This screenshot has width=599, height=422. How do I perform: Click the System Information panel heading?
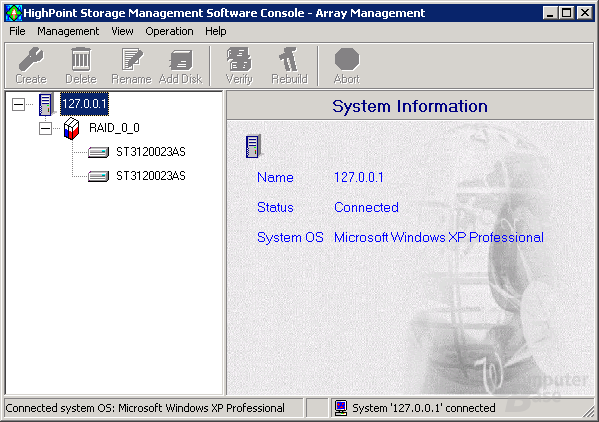click(x=410, y=106)
